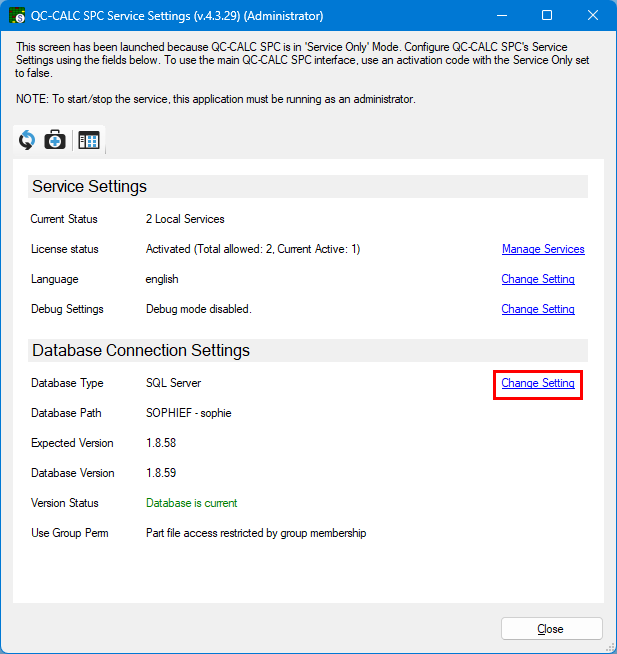Click the refresh arrows toolbar icon

27,140
